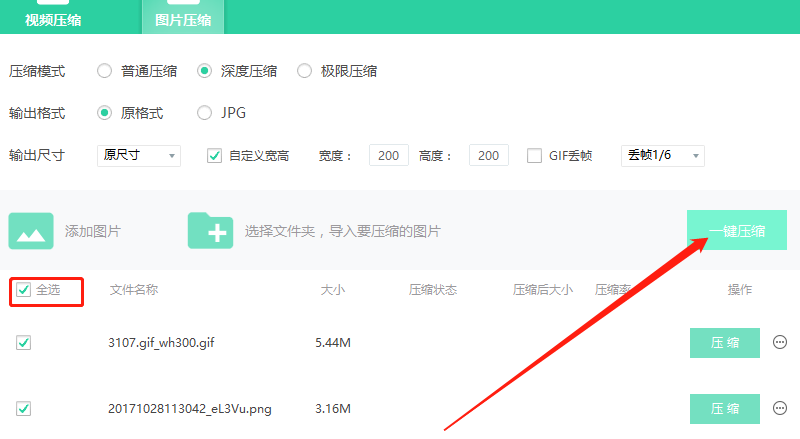Viewport: 800px width, 439px height.
Task: Select the 极限压缩 compression mode
Action: (305, 71)
